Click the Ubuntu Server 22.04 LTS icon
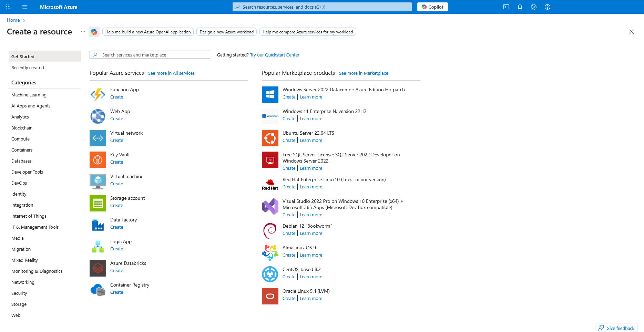The width and height of the screenshot is (644, 332). coord(270,138)
